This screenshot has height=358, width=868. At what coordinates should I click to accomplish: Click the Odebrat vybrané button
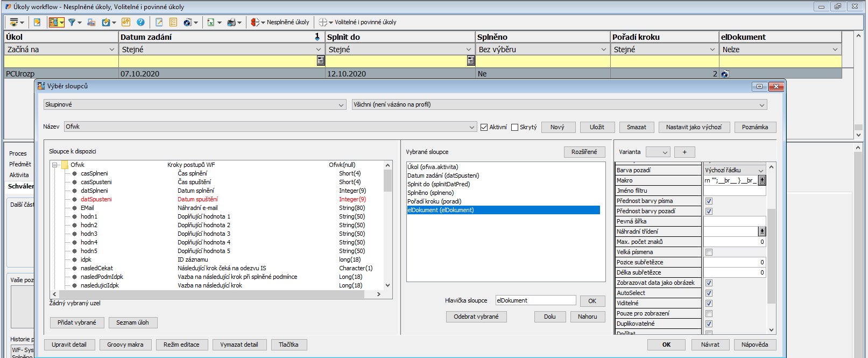[476, 317]
